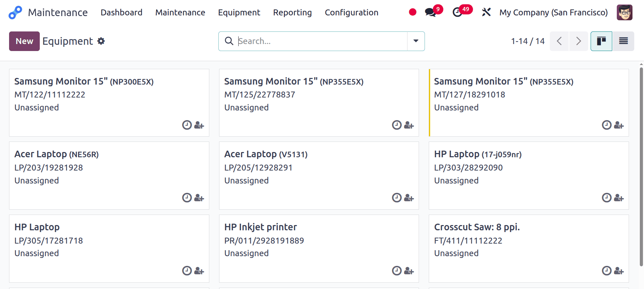
Task: Click the Equipment breadcrumb title
Action: [x=68, y=41]
